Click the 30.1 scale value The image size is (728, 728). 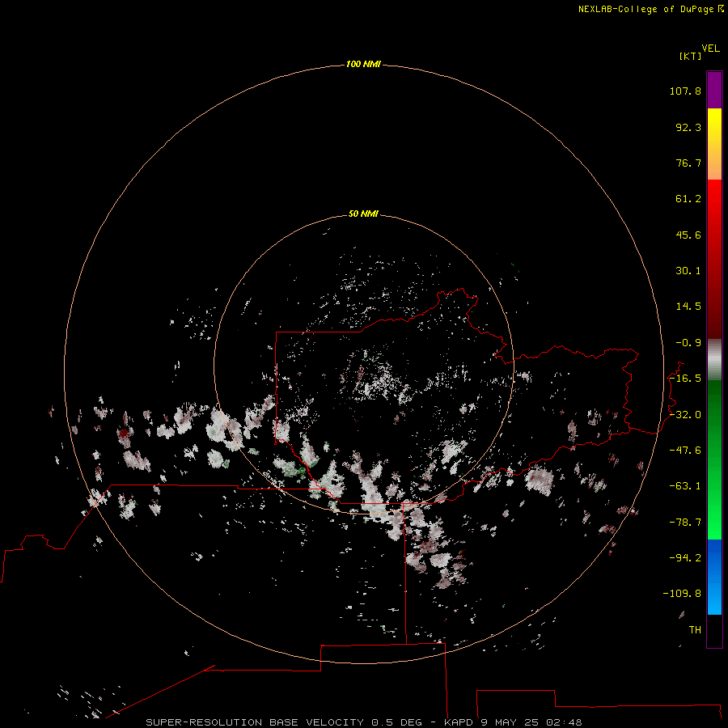tap(688, 271)
